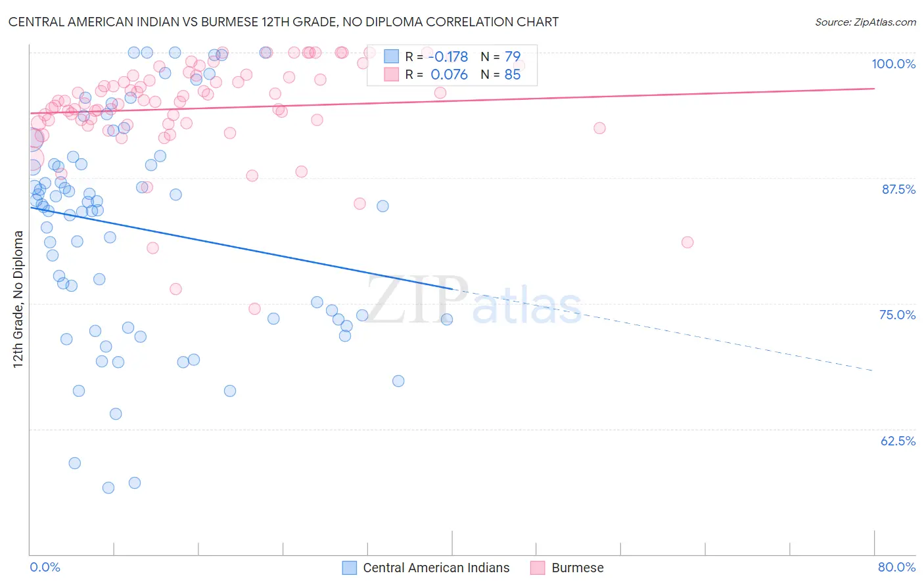Click the 80.0% x-axis label
The width and height of the screenshot is (924, 586).
pos(897,567)
